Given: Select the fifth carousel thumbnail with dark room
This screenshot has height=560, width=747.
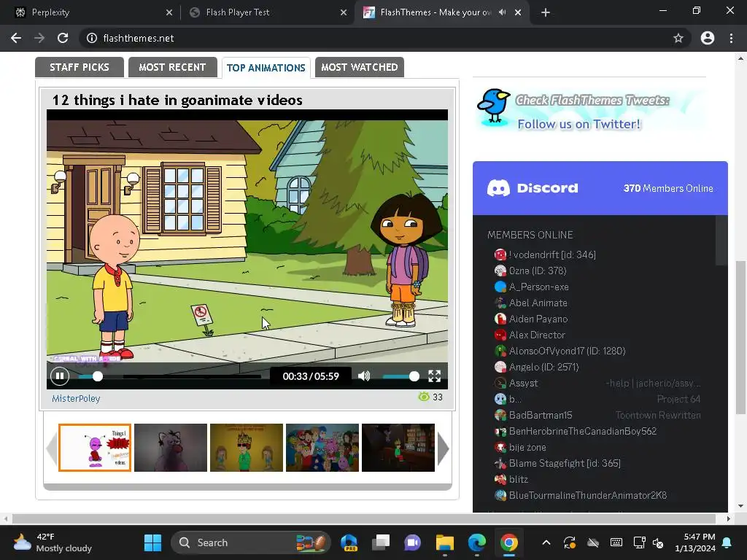Looking at the screenshot, I should 398,448.
